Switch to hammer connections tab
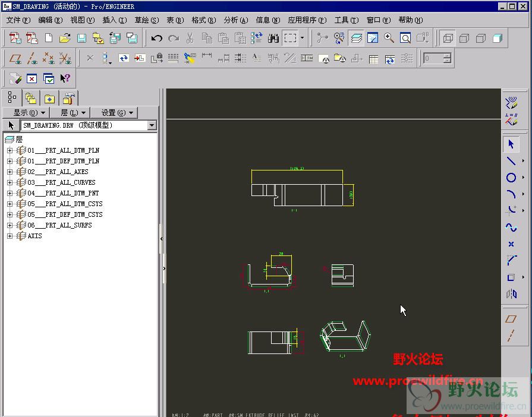Image resolution: width=532 pixels, height=417 pixels. point(68,99)
